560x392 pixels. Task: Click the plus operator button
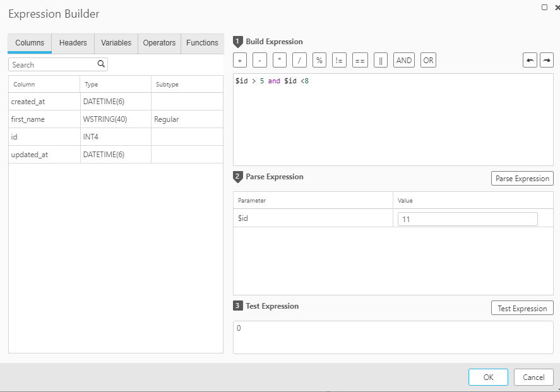[x=240, y=61]
